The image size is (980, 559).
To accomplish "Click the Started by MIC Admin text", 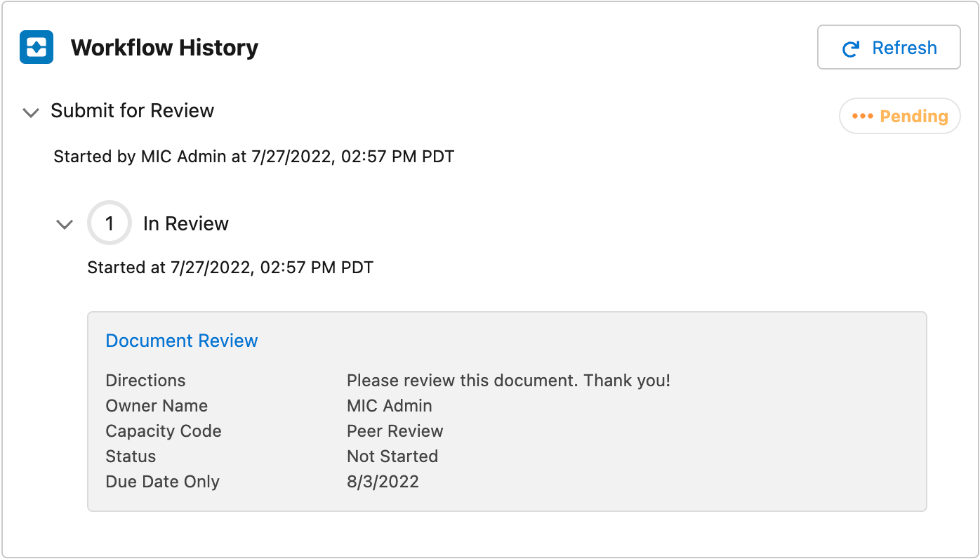I will pyautogui.click(x=254, y=156).
